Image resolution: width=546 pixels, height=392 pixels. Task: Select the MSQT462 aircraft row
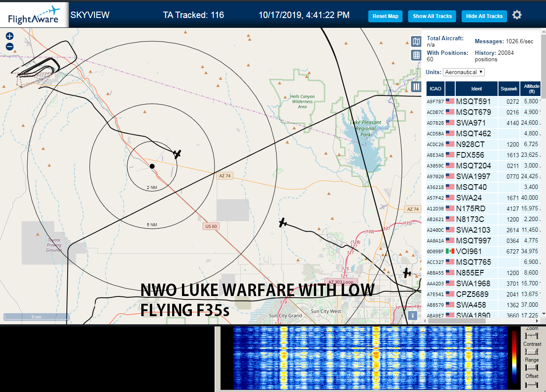pyautogui.click(x=483, y=134)
